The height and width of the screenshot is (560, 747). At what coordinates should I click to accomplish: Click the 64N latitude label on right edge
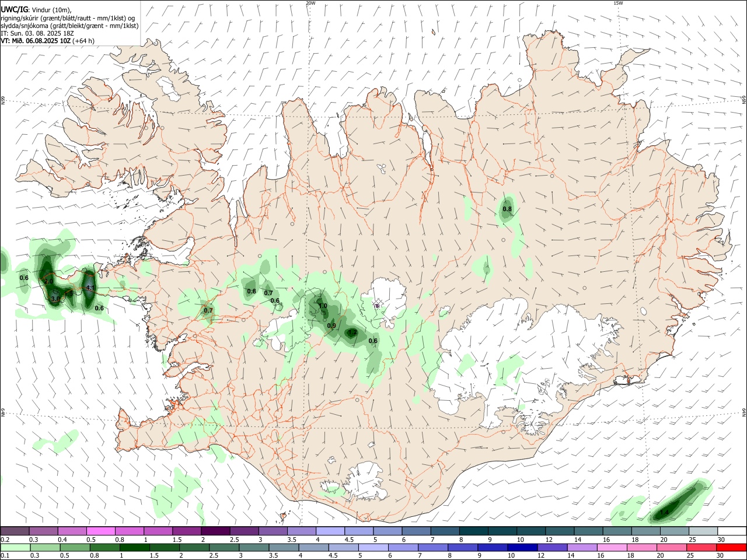pyautogui.click(x=744, y=412)
